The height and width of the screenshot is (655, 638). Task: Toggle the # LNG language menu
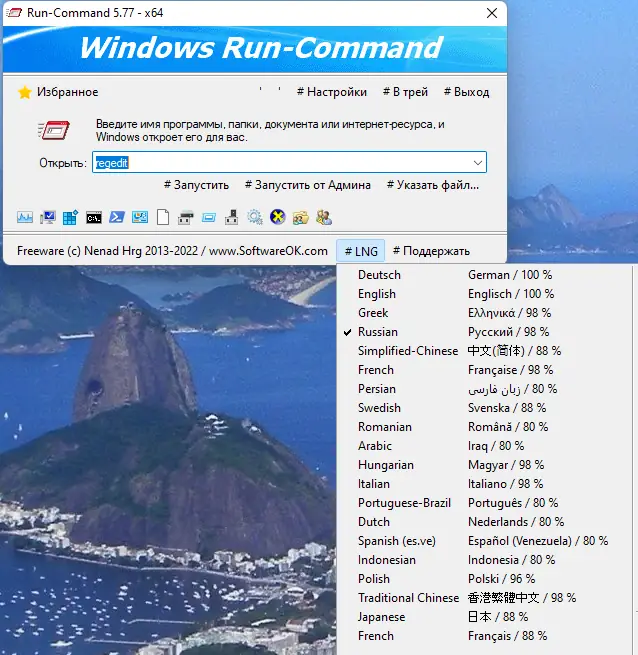[x=361, y=251]
